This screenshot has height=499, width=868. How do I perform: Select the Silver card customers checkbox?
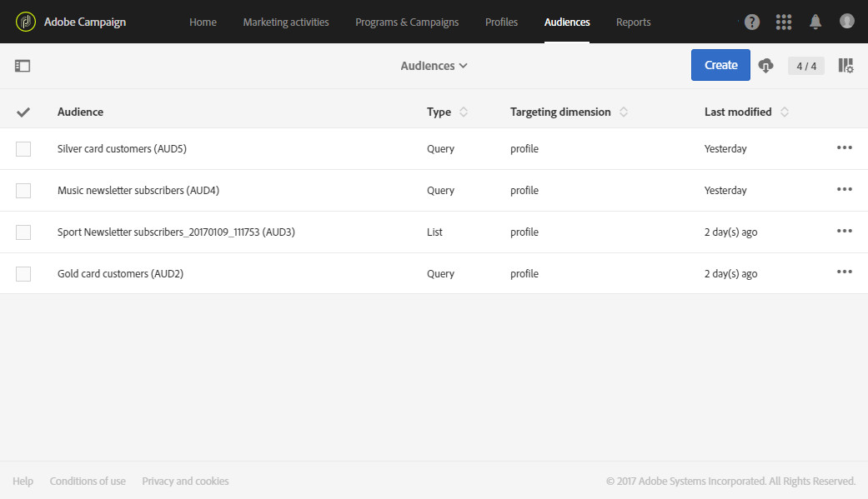(x=23, y=149)
